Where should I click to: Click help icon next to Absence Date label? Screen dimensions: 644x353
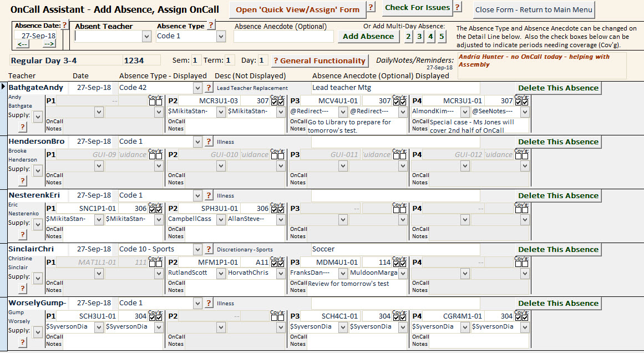pyautogui.click(x=64, y=25)
